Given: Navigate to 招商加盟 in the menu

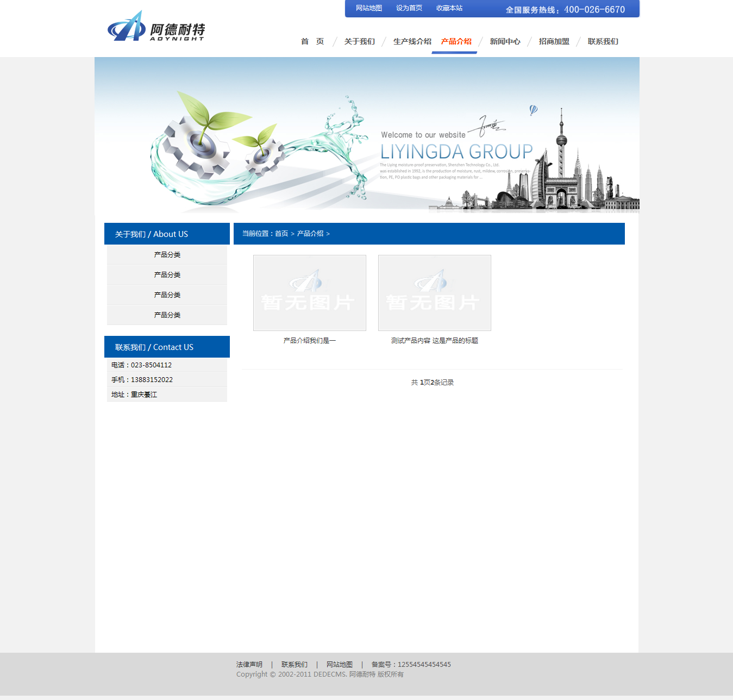Looking at the screenshot, I should coord(554,41).
